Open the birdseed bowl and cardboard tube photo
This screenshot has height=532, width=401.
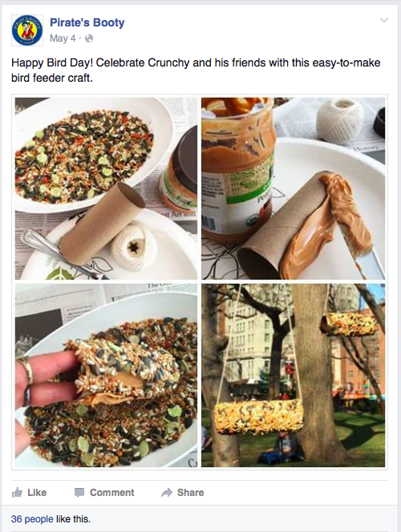click(x=106, y=188)
